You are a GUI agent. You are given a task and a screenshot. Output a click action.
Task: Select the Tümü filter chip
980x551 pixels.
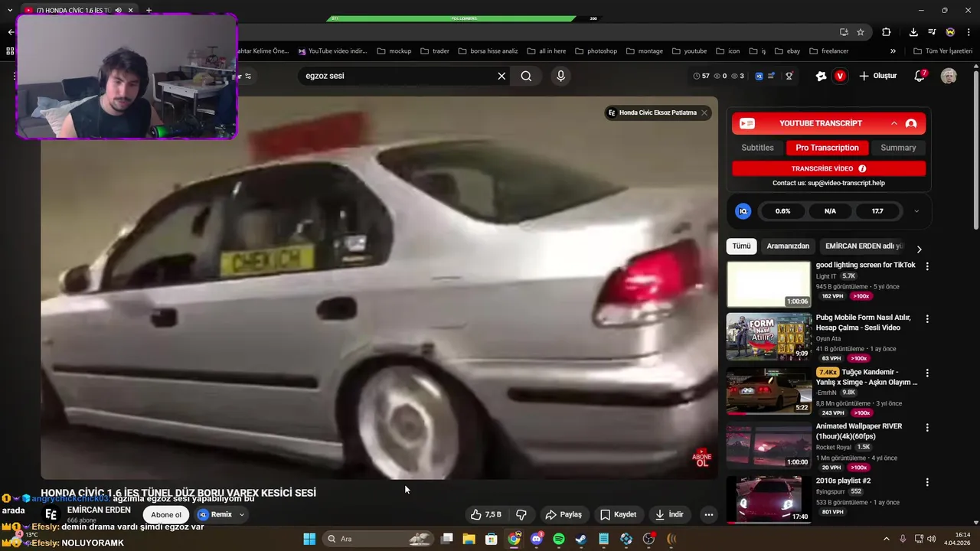point(741,246)
